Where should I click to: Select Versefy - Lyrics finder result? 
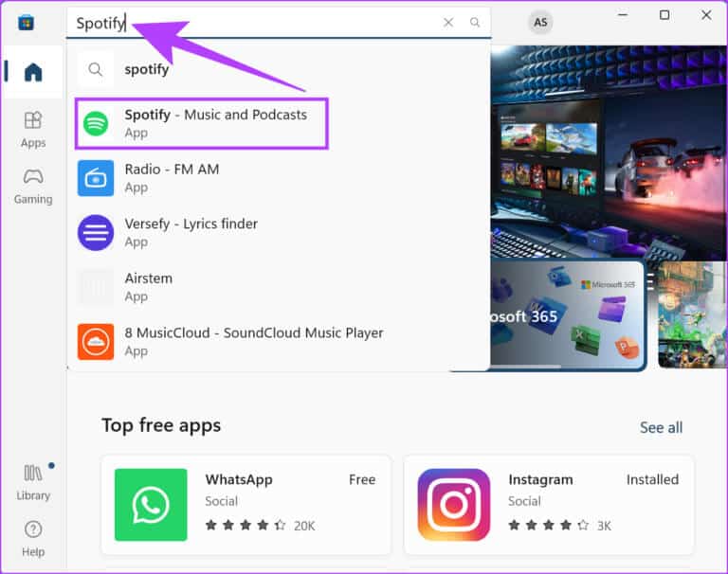(x=279, y=233)
